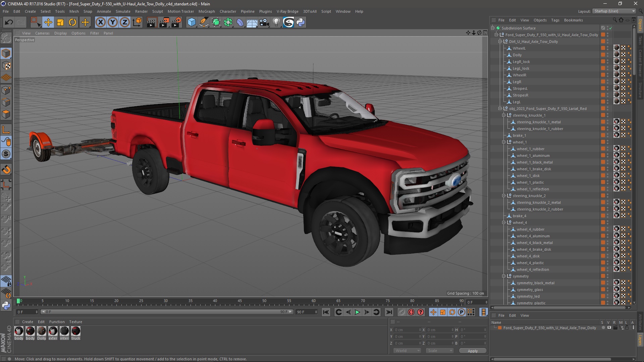
Task: Collapse the Dirt_U_Haul_Axle_Tow_Dolly node
Action: click(x=500, y=42)
